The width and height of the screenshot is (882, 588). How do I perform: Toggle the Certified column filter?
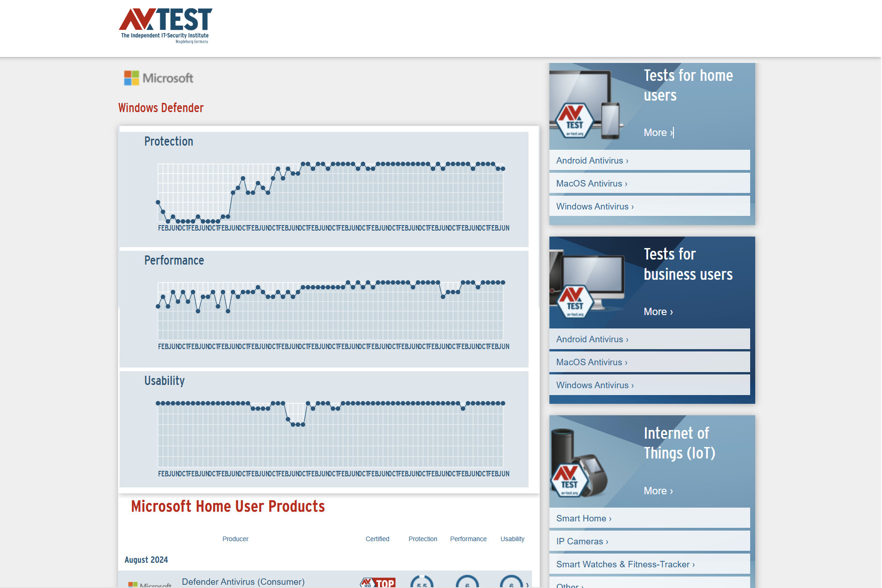[377, 538]
